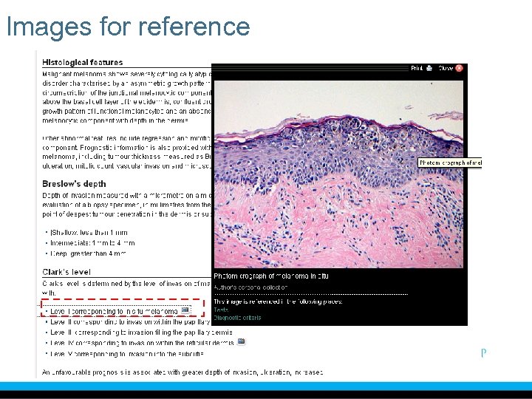Click the unfavourable prognosis sentence
Viewport: 532px width, 399px height.
pyautogui.click(x=183, y=372)
